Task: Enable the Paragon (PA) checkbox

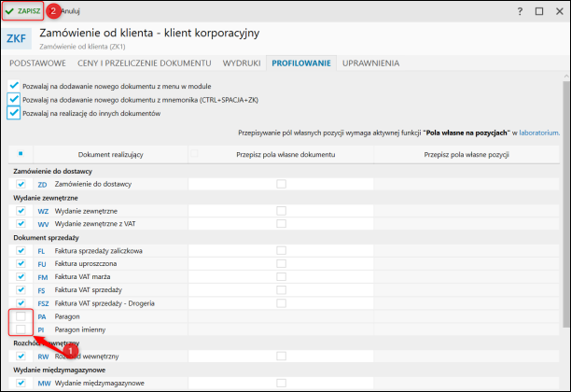Action: 21,317
